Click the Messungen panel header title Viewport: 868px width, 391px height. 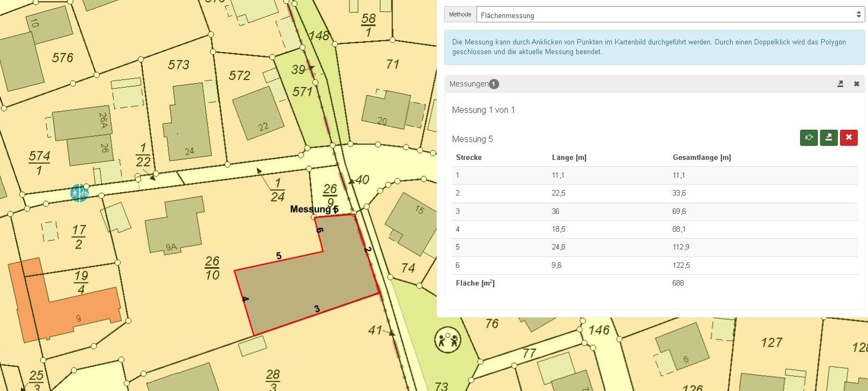coord(468,84)
